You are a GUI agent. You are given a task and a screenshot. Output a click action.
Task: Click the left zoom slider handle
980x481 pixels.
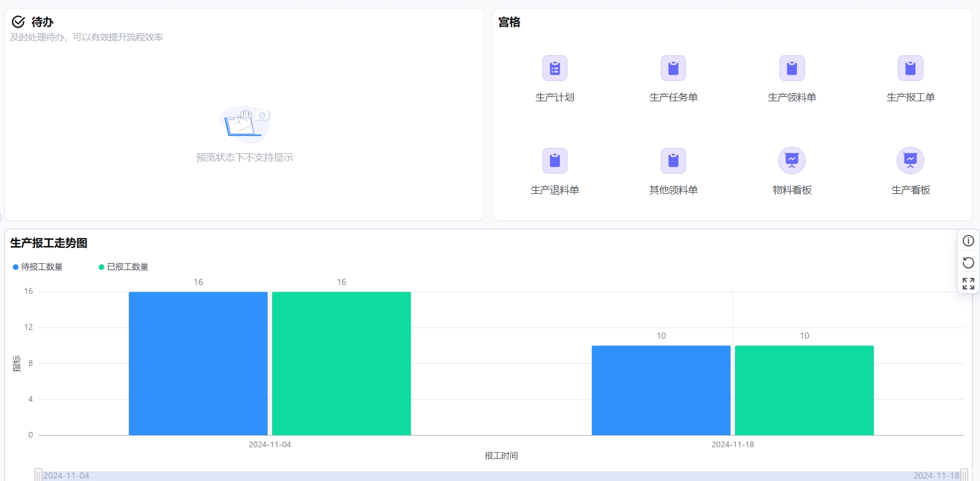38,475
